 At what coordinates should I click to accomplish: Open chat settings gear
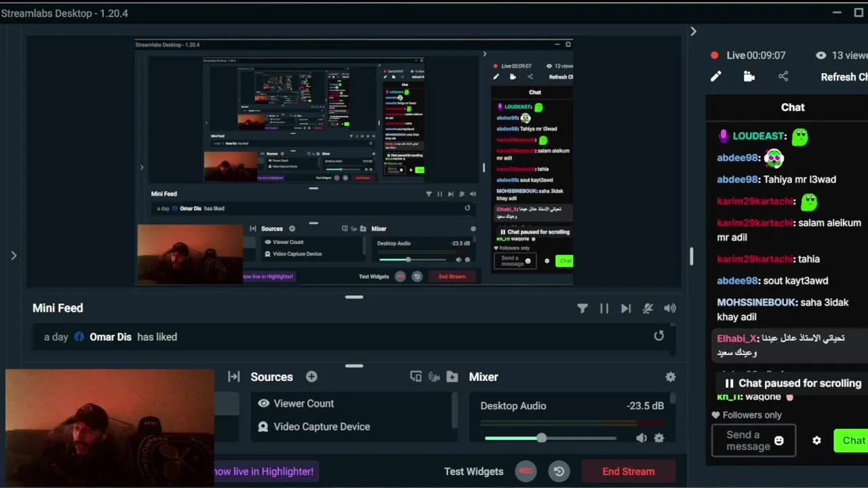[x=816, y=441]
